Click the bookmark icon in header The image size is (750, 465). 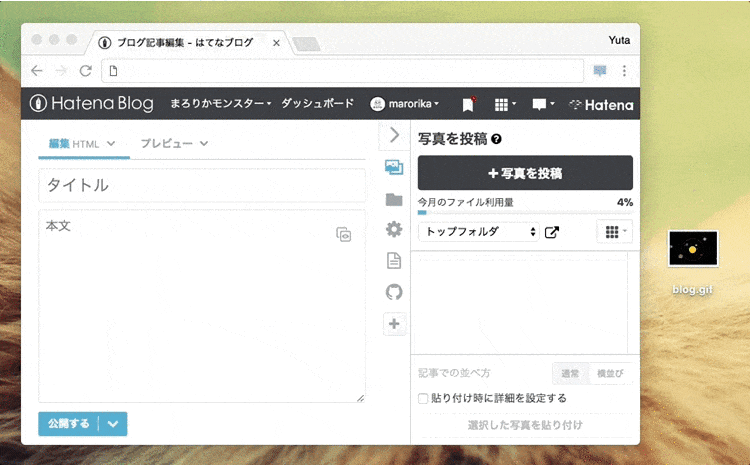(x=468, y=104)
